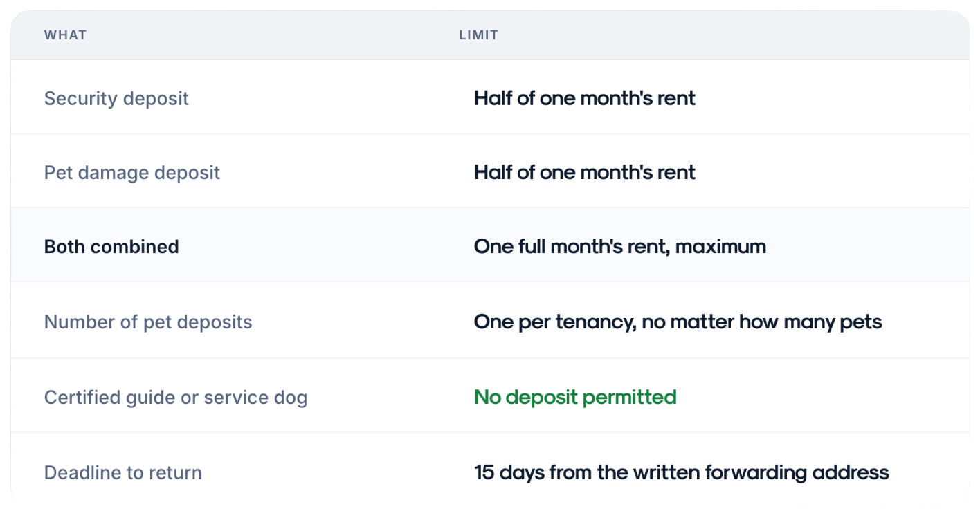Select the Security deposit row label

pos(116,98)
